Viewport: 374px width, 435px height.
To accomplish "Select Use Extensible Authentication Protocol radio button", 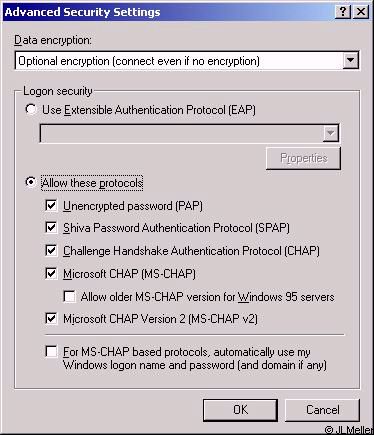I will tap(31, 110).
